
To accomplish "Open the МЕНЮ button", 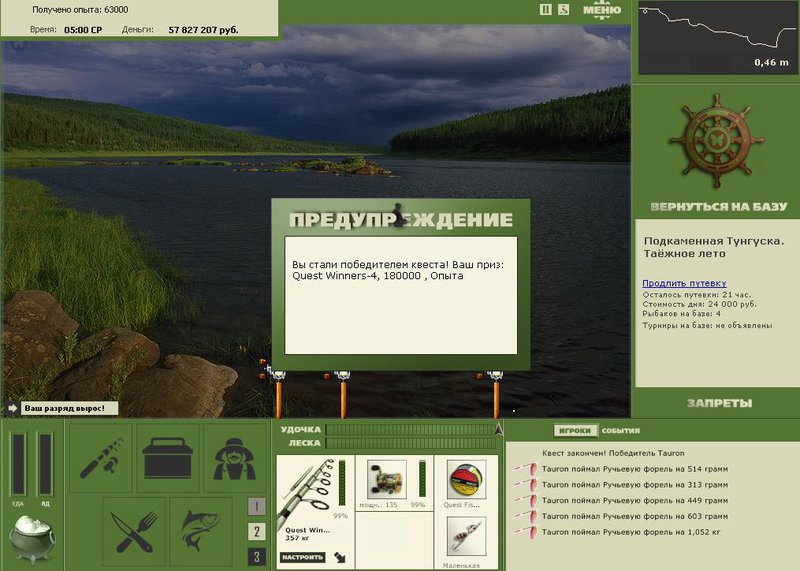I will (602, 10).
